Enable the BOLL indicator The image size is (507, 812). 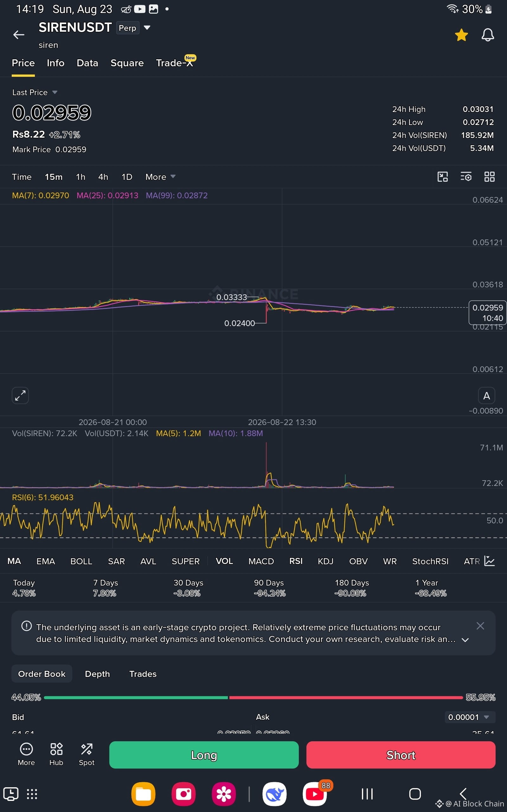(81, 561)
